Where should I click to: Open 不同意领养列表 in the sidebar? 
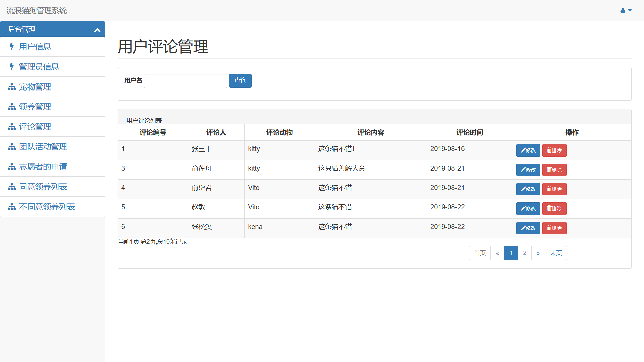click(x=47, y=207)
